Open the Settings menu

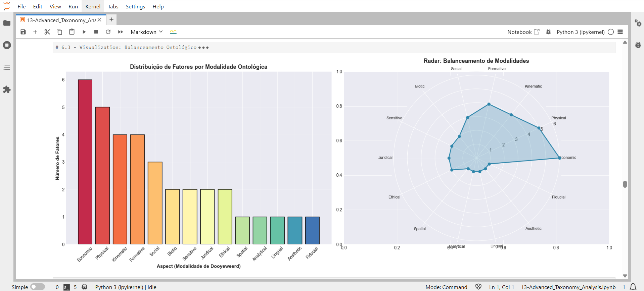(x=135, y=6)
